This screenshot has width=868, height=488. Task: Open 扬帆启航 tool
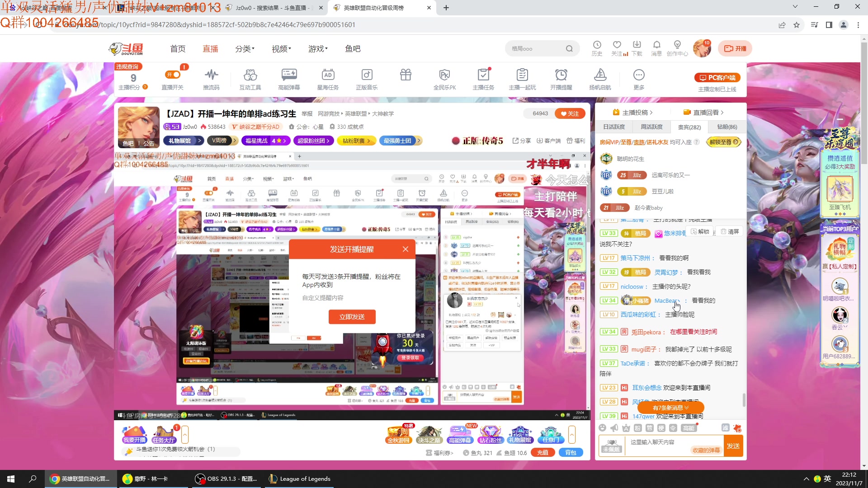point(600,79)
